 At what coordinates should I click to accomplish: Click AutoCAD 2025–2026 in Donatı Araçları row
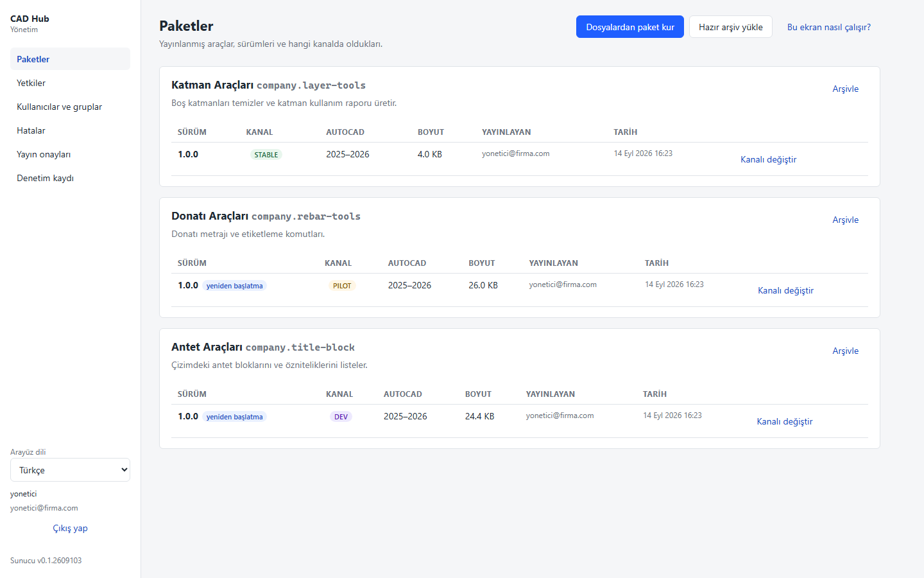coord(409,285)
